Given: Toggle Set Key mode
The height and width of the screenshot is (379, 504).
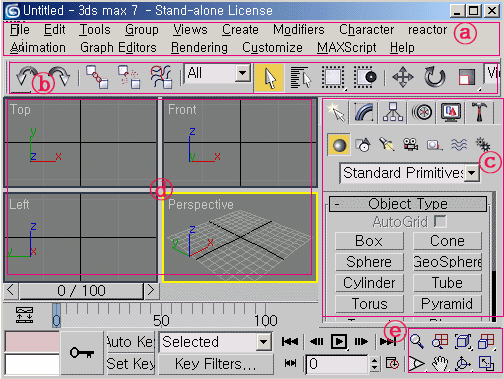Looking at the screenshot, I should [131, 364].
